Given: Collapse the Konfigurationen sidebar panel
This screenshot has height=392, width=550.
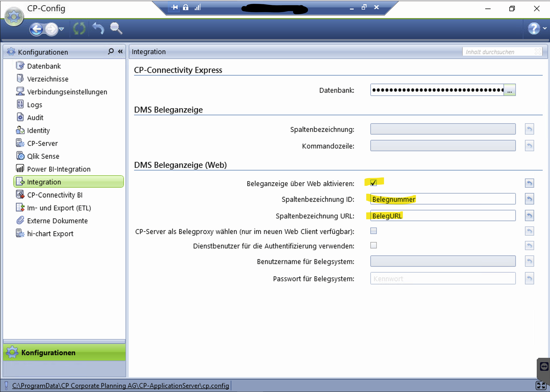Looking at the screenshot, I should pos(120,51).
